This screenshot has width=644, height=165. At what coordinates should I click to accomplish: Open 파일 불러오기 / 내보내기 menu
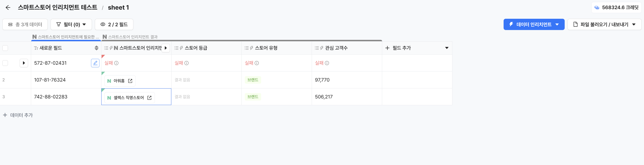point(604,24)
